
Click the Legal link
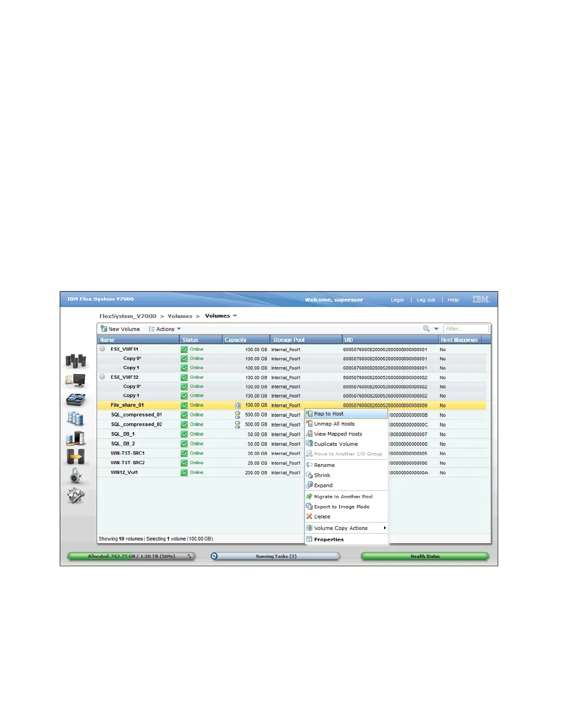(397, 300)
